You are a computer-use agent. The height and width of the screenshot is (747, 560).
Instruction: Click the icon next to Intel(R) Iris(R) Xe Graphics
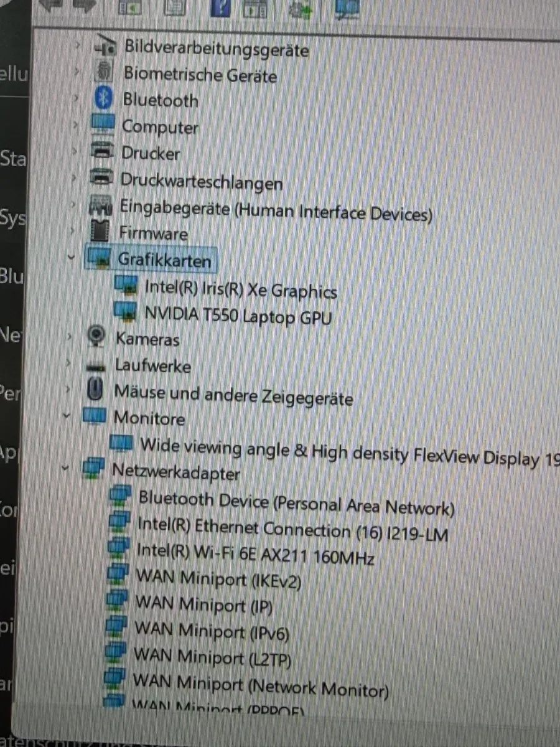click(126, 286)
